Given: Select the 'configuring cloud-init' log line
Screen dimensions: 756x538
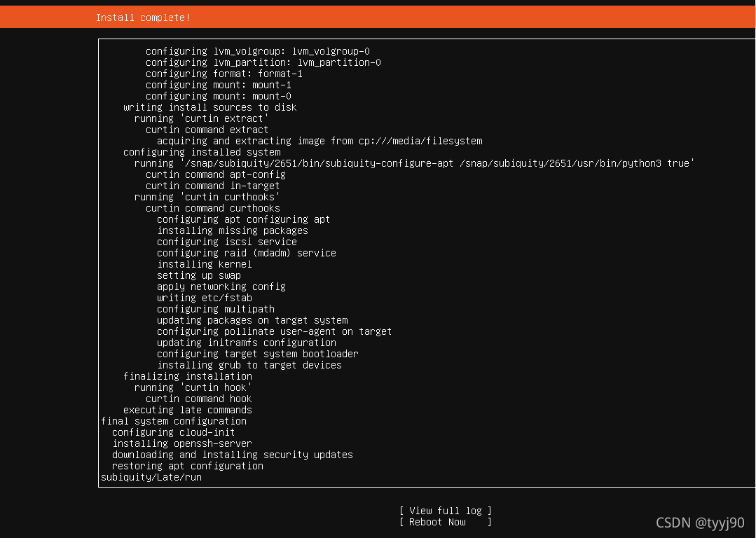Looking at the screenshot, I should coord(174,432).
